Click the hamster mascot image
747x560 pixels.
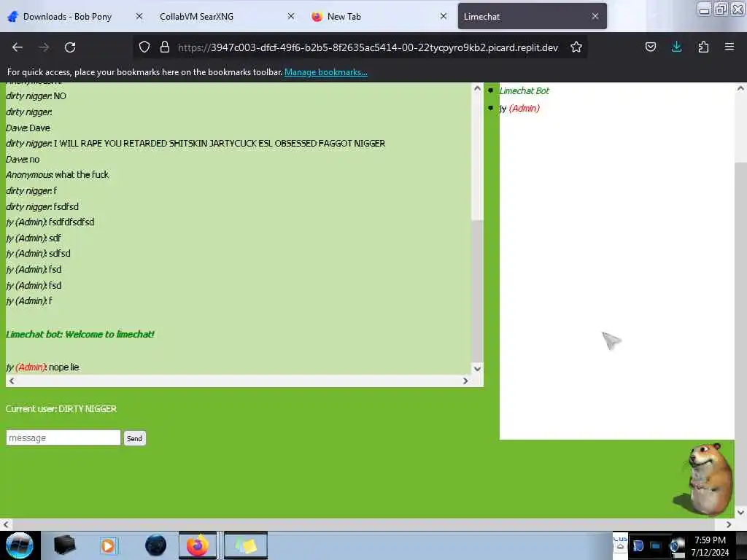click(704, 478)
